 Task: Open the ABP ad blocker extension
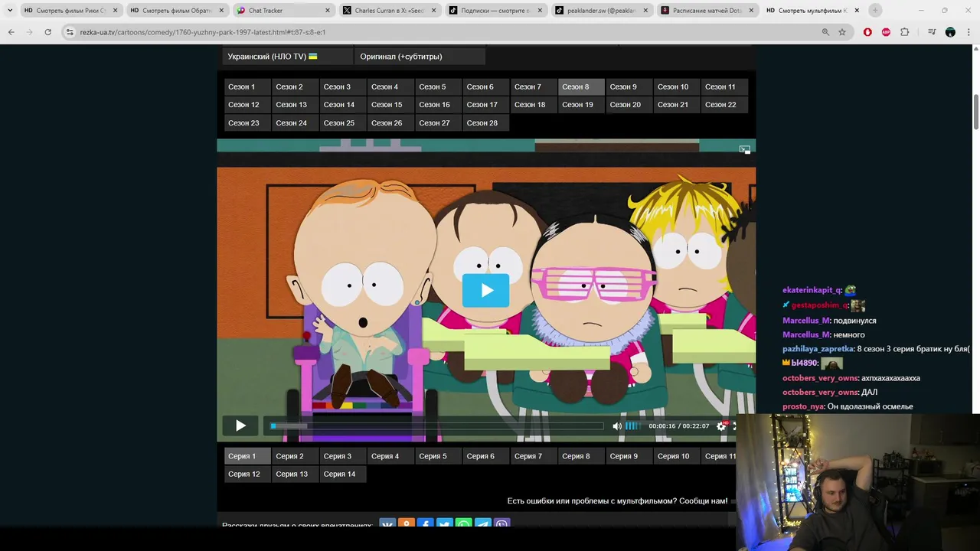[x=886, y=32]
